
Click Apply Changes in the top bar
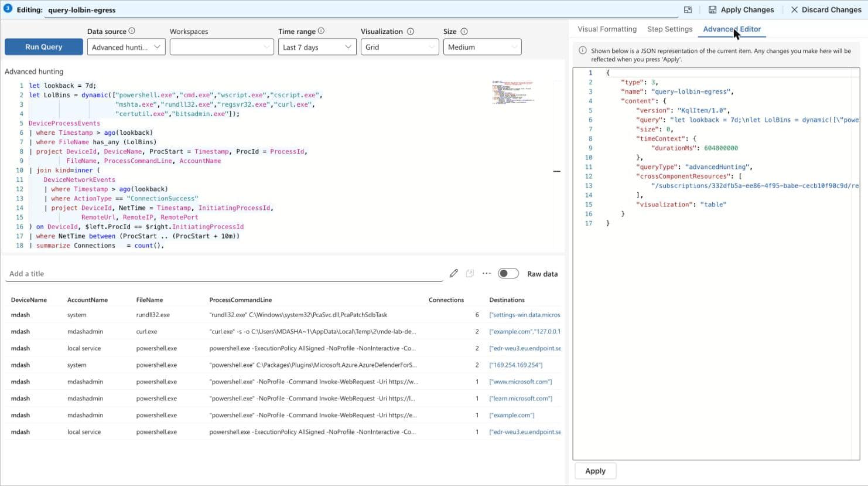click(741, 9)
